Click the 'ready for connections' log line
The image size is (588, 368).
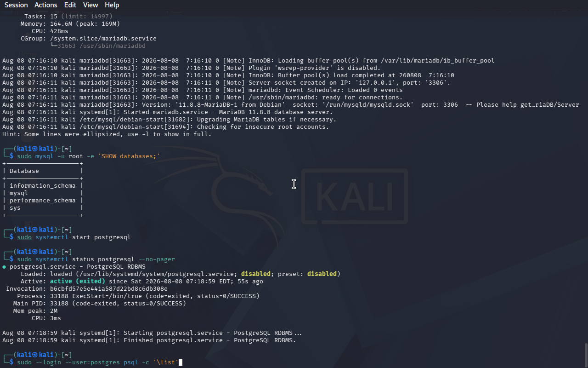pos(203,98)
